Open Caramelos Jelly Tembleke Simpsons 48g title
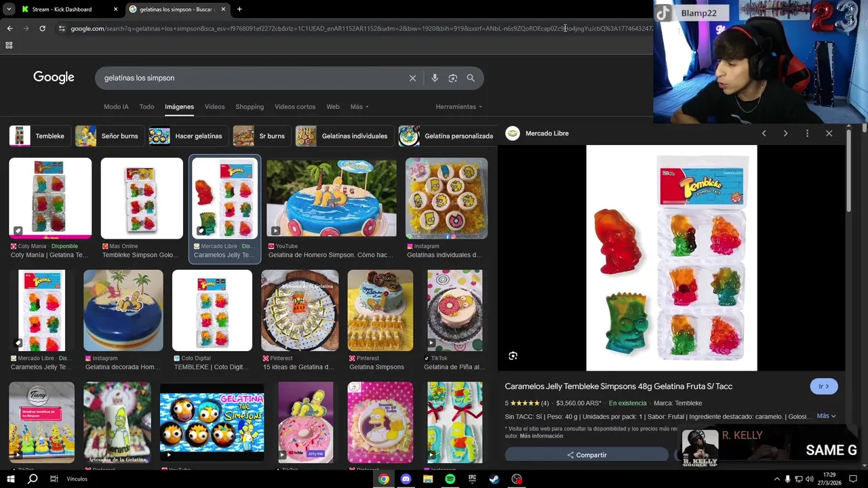The width and height of the screenshot is (868, 488). point(618,386)
